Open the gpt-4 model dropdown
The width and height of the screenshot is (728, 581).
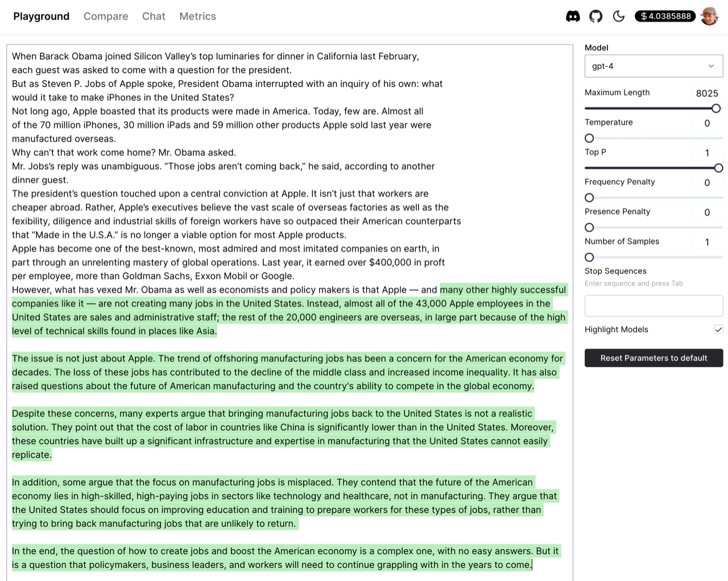[x=653, y=66]
